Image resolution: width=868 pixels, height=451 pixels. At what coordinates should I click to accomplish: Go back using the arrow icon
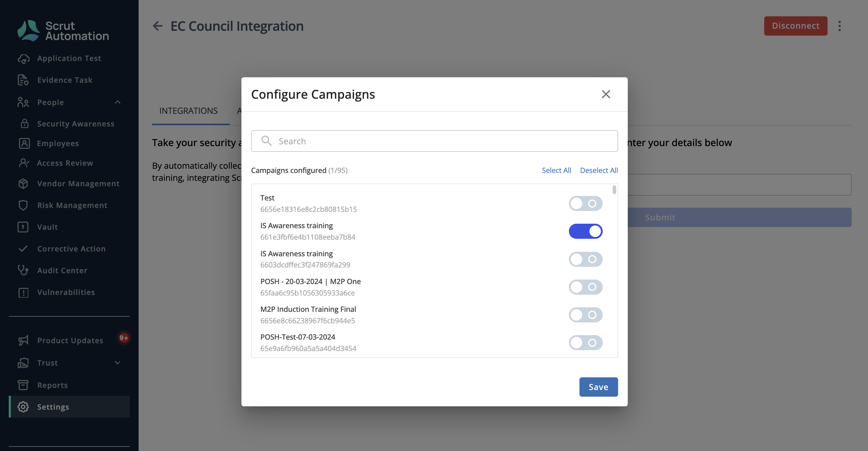158,26
